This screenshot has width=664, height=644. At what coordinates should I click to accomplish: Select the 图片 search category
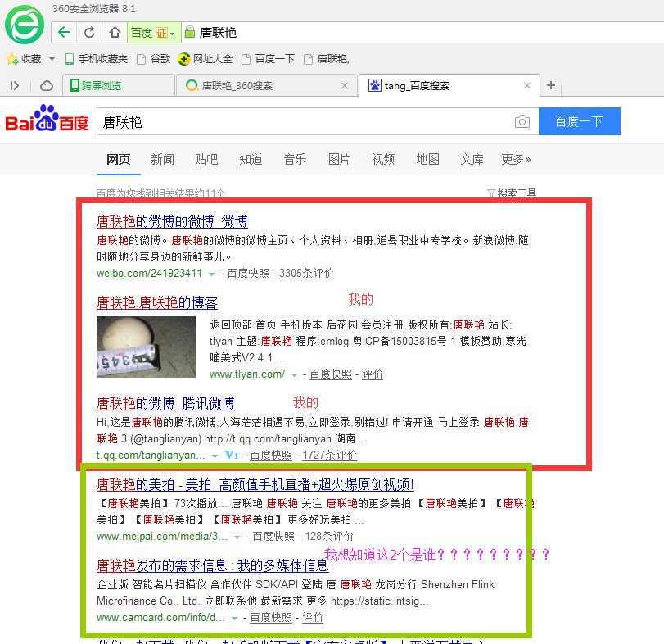point(339,159)
